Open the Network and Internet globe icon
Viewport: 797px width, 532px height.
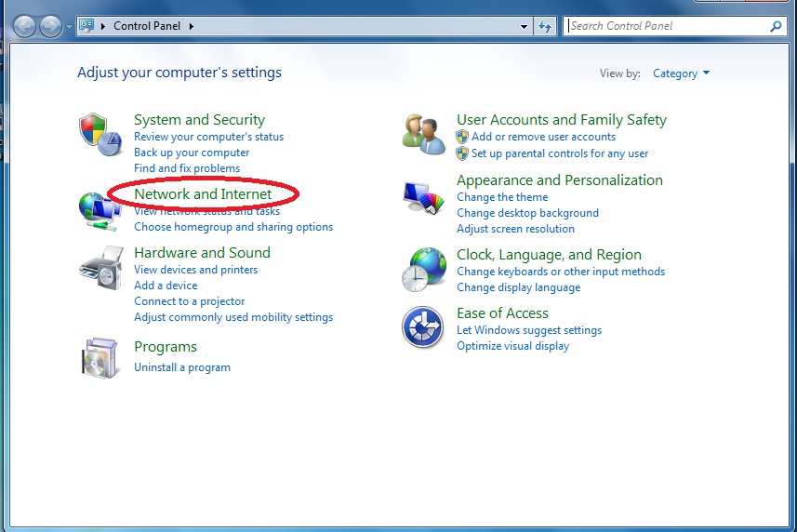pos(100,211)
